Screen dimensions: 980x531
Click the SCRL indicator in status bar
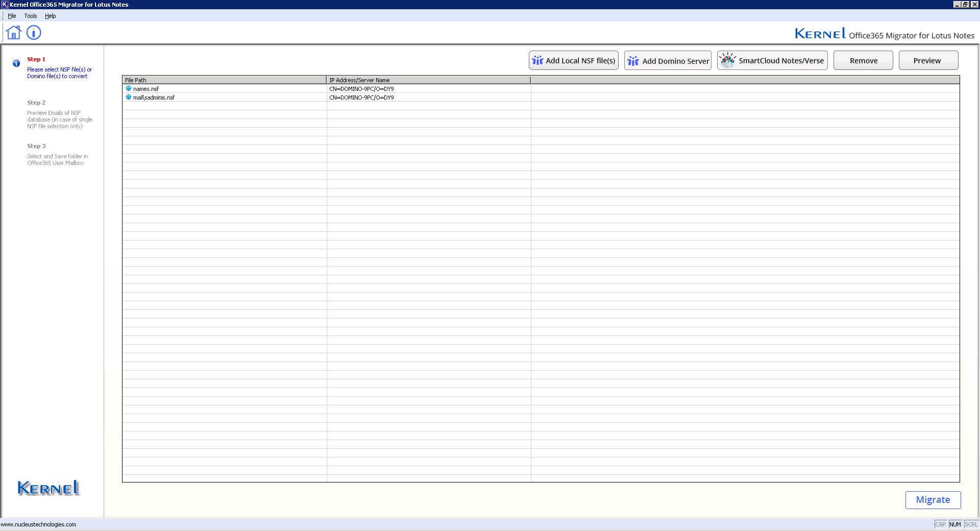[x=971, y=524]
